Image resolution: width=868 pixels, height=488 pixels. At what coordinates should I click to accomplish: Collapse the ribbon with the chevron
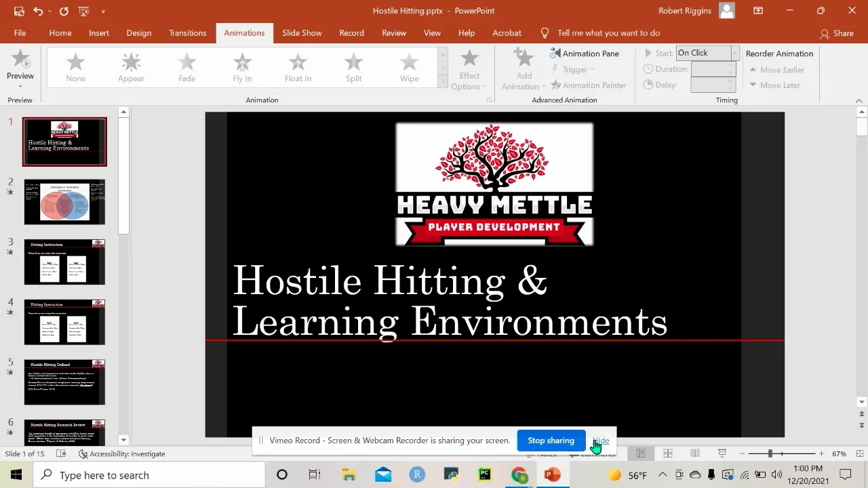tap(859, 101)
